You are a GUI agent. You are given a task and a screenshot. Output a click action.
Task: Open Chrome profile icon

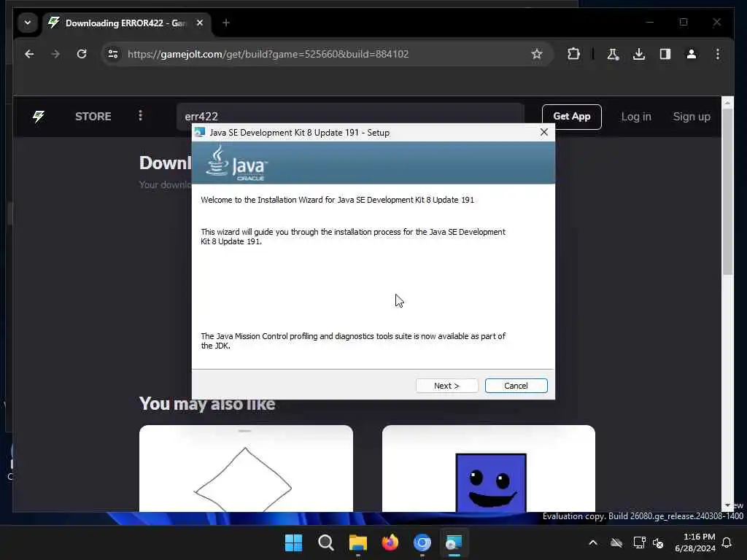point(692,54)
